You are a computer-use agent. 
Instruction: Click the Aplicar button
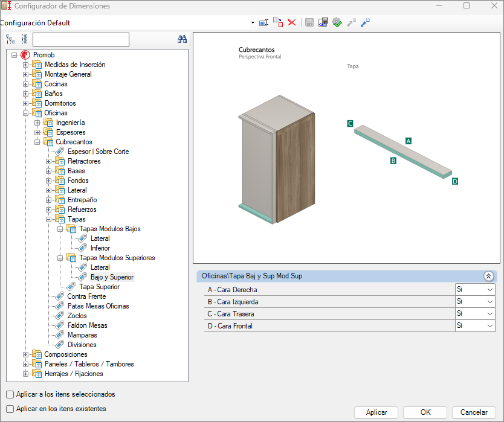376,412
